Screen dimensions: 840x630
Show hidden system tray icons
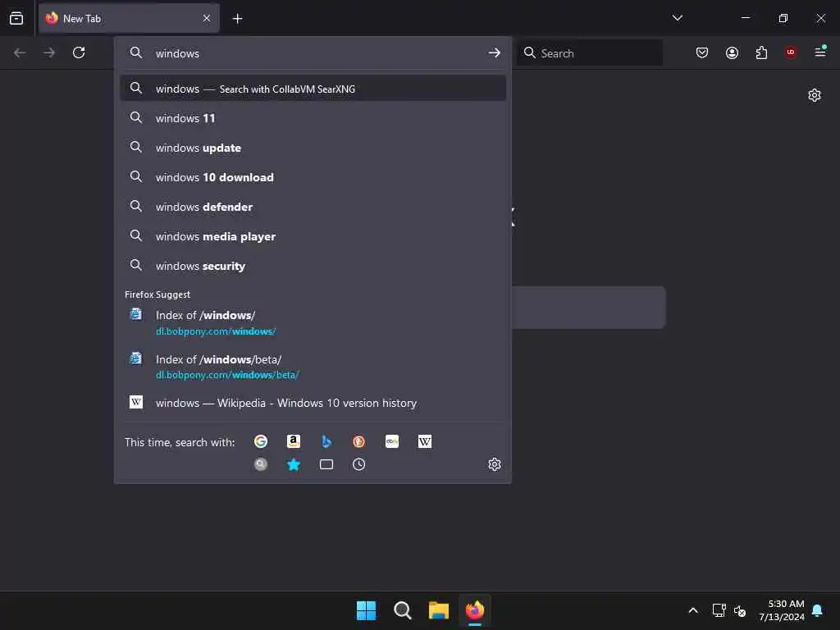pos(692,610)
